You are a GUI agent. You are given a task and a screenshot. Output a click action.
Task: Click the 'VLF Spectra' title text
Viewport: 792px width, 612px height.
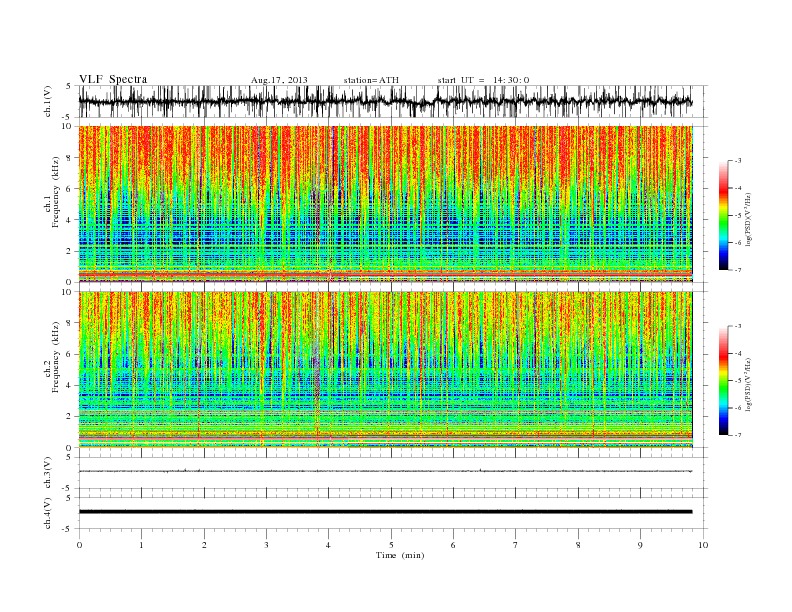(113, 79)
